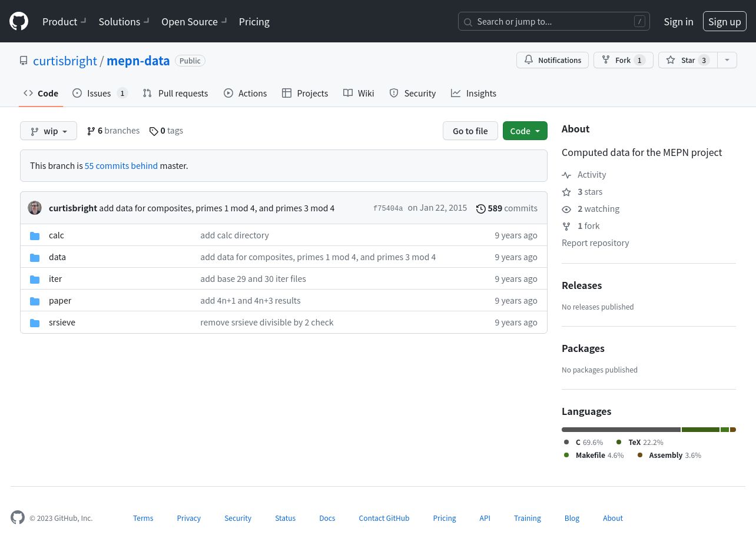Image resolution: width=756 pixels, height=555 pixels.
Task: Open the Releases heading link
Action: (x=582, y=285)
